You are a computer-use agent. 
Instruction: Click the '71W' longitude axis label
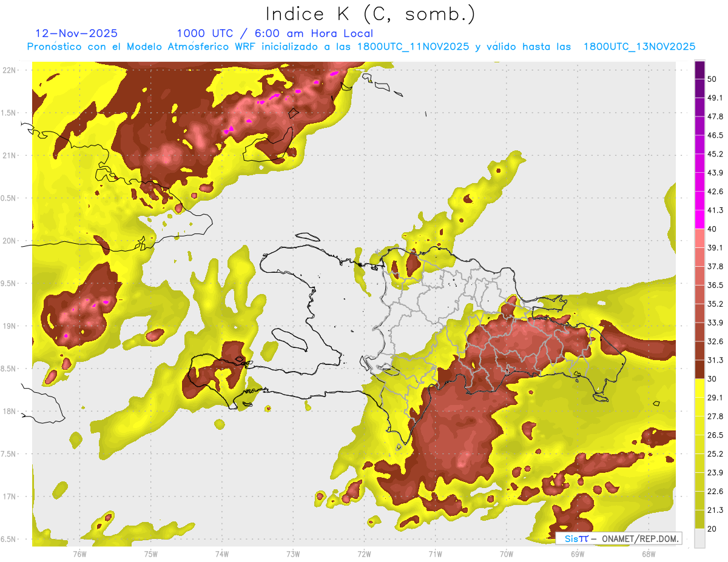pyautogui.click(x=435, y=554)
